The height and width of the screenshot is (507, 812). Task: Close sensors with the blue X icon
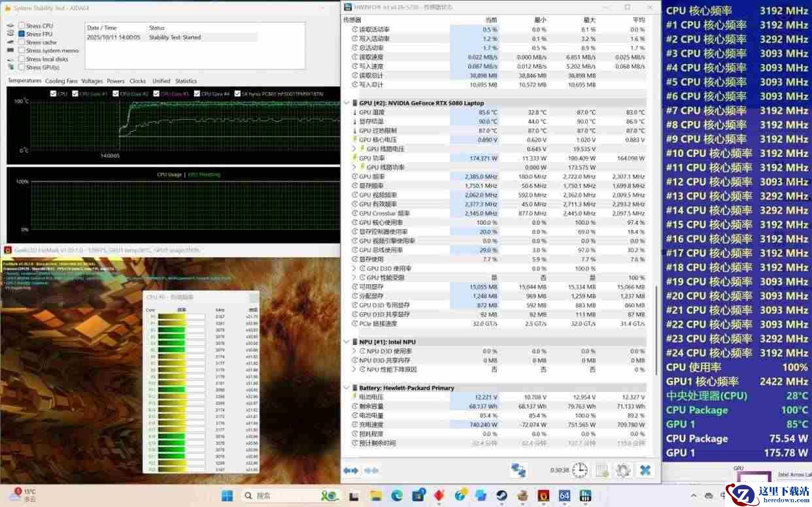pyautogui.click(x=645, y=470)
